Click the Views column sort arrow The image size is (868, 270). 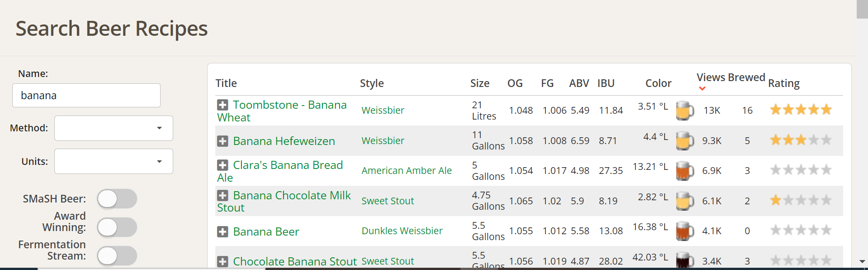coord(702,89)
